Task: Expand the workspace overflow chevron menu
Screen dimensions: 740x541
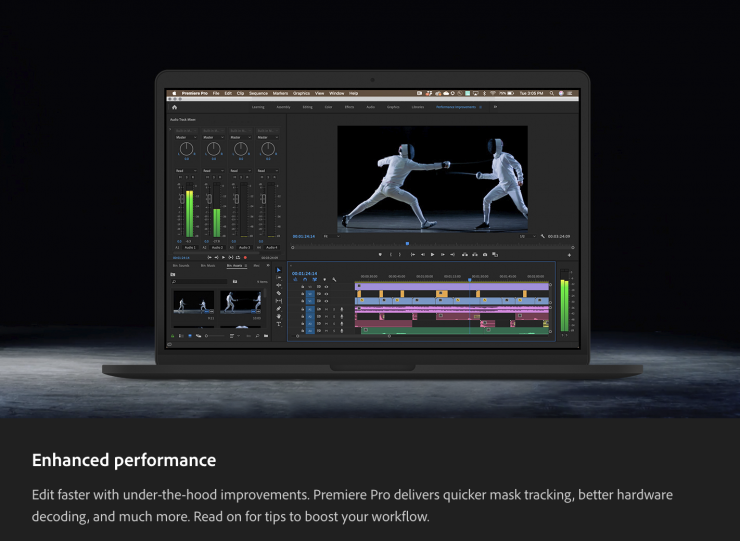Action: (x=495, y=105)
